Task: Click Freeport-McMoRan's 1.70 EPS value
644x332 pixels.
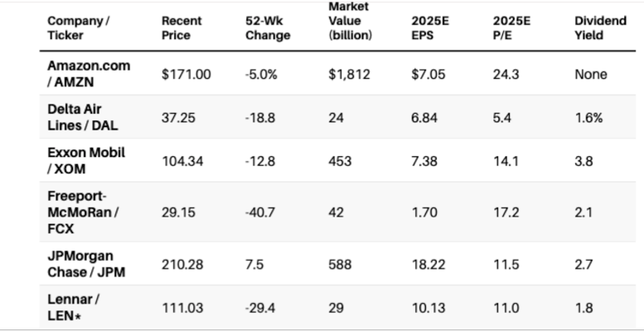Action: (424, 214)
